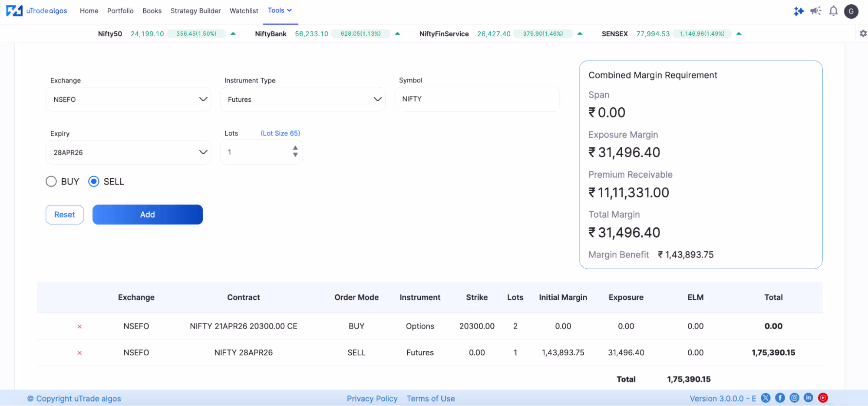Image resolution: width=868 pixels, height=406 pixels.
Task: Open the Instagram social link
Action: (x=794, y=398)
